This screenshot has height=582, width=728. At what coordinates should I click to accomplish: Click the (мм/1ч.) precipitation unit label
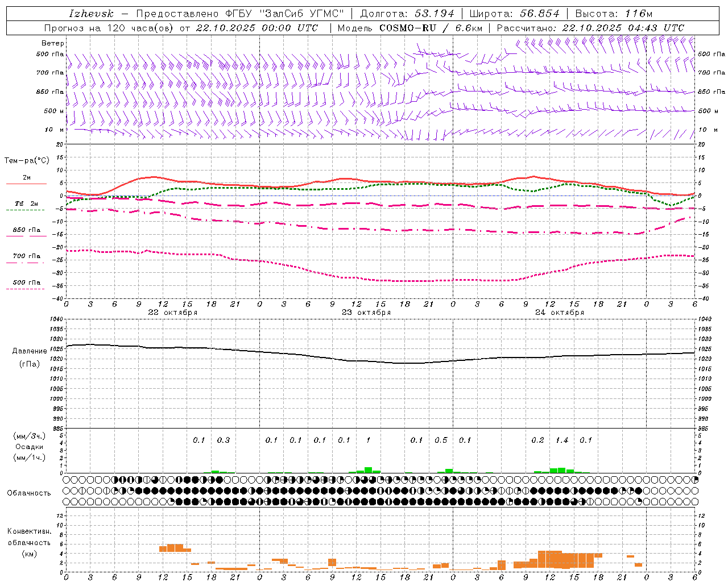30,458
